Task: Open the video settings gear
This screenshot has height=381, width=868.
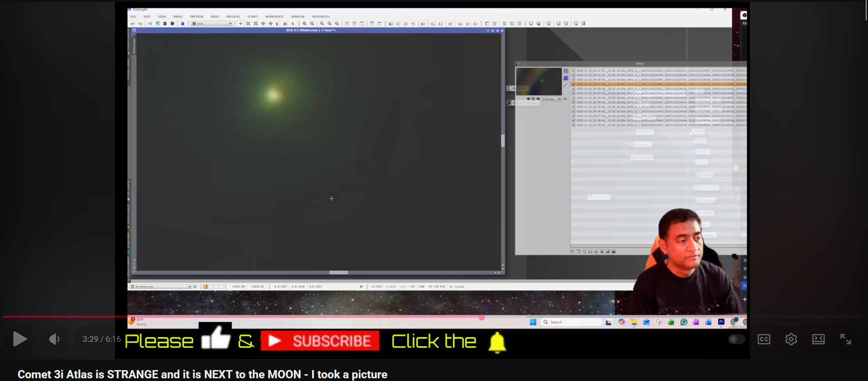Action: 791,339
